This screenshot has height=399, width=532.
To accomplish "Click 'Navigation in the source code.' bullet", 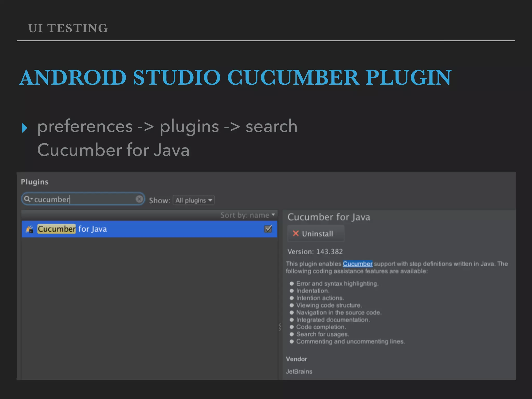I will [339, 312].
